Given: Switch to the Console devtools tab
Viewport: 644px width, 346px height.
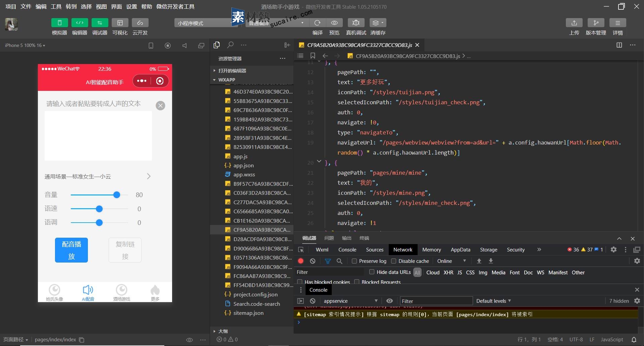Looking at the screenshot, I should click(347, 249).
